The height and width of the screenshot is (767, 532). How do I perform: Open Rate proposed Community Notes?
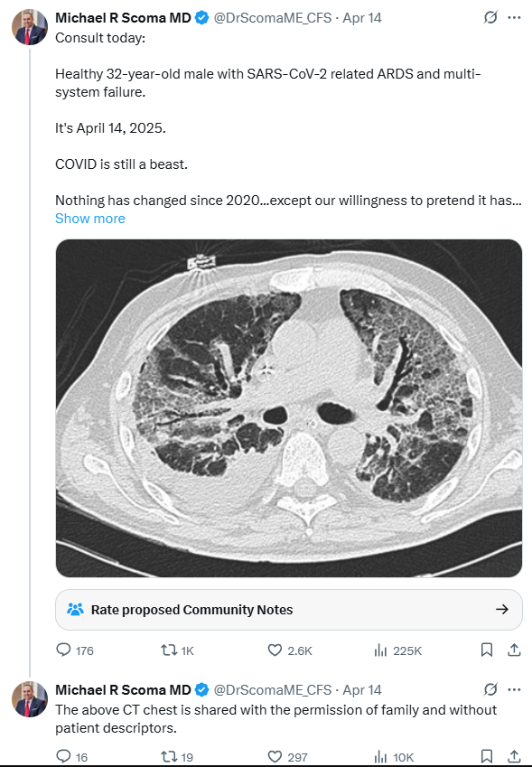[289, 610]
